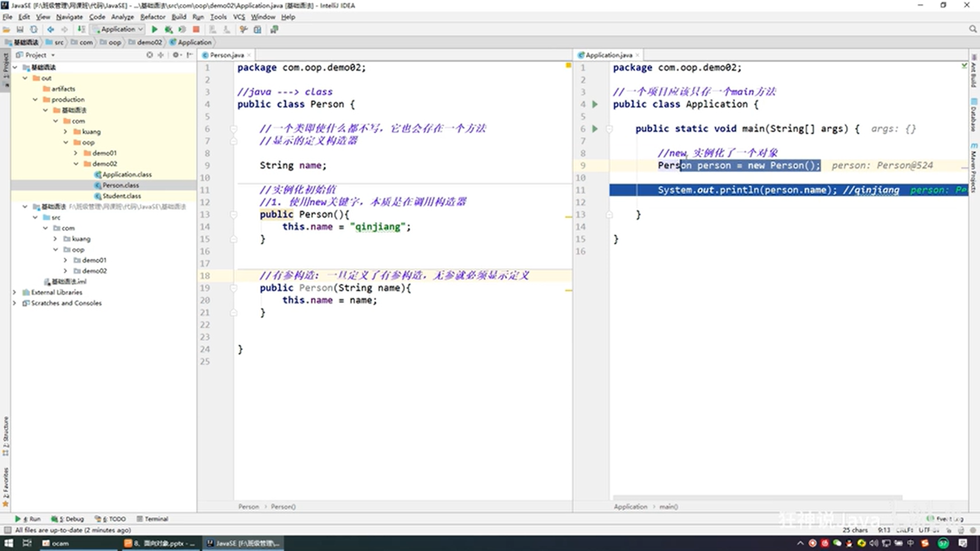Open the 5: Debug tool window button

(68, 519)
